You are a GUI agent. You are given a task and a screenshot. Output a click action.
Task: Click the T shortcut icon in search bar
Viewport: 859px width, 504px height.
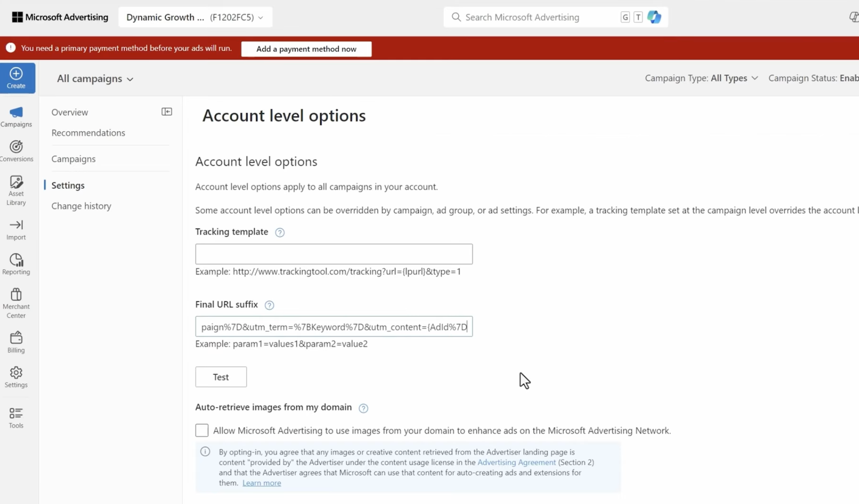638,17
